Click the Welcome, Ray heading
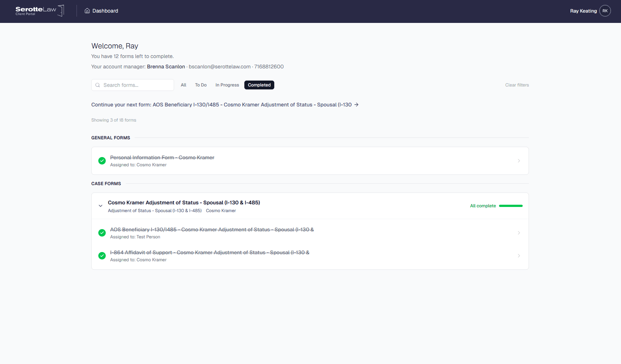 pyautogui.click(x=115, y=46)
